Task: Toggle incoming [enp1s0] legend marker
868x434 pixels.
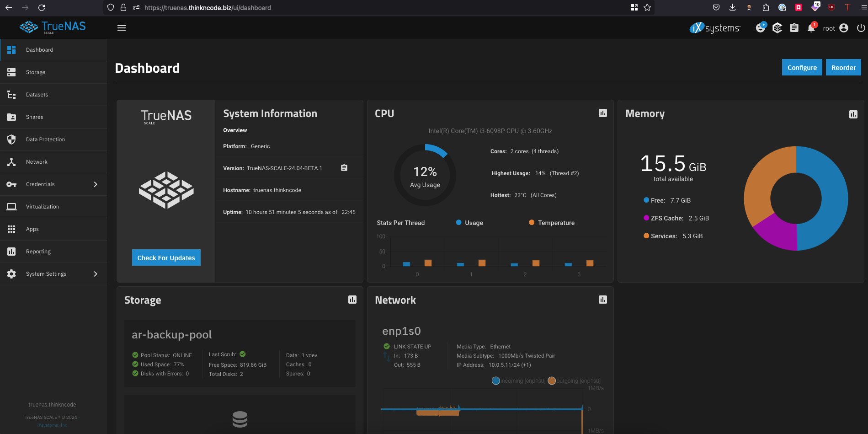Action: (496, 381)
